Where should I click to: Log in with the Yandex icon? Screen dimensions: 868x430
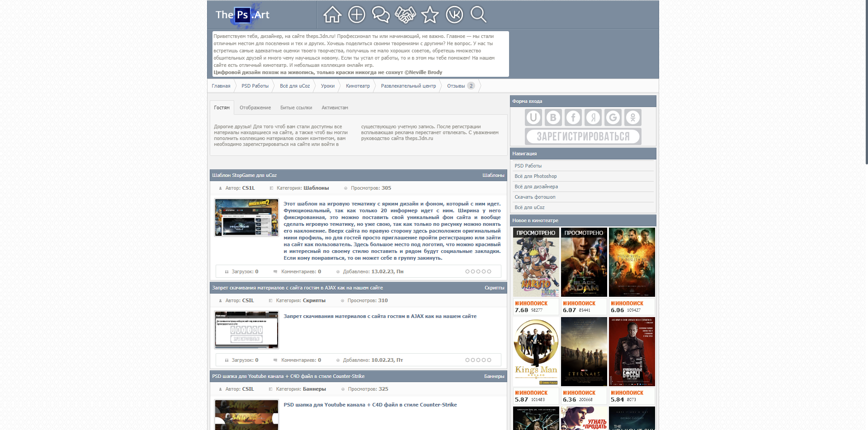pos(593,118)
